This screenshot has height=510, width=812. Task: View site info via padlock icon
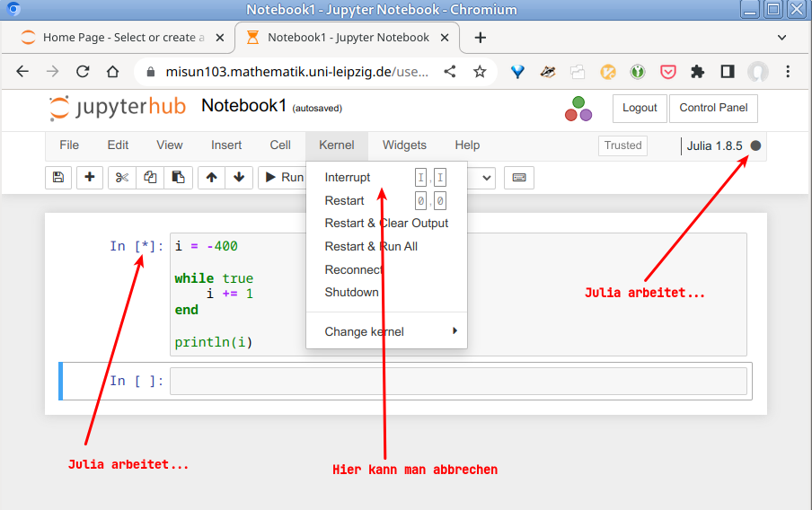click(151, 72)
